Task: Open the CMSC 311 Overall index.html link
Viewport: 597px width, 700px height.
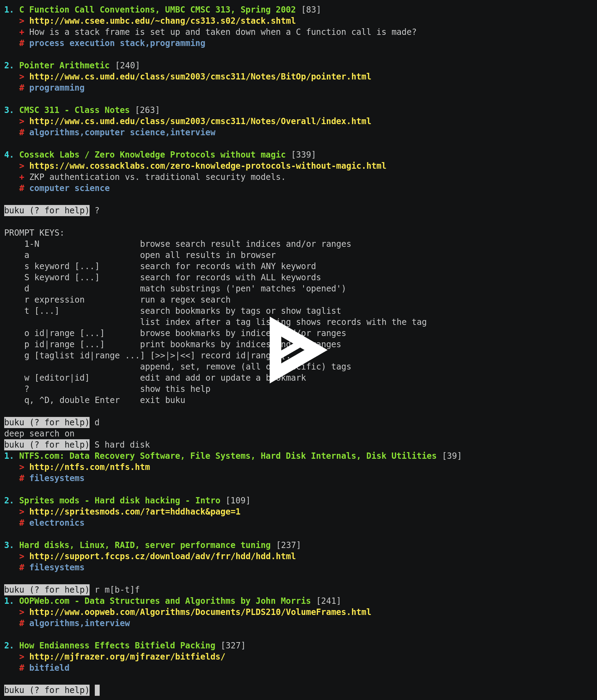Action: pyautogui.click(x=200, y=121)
